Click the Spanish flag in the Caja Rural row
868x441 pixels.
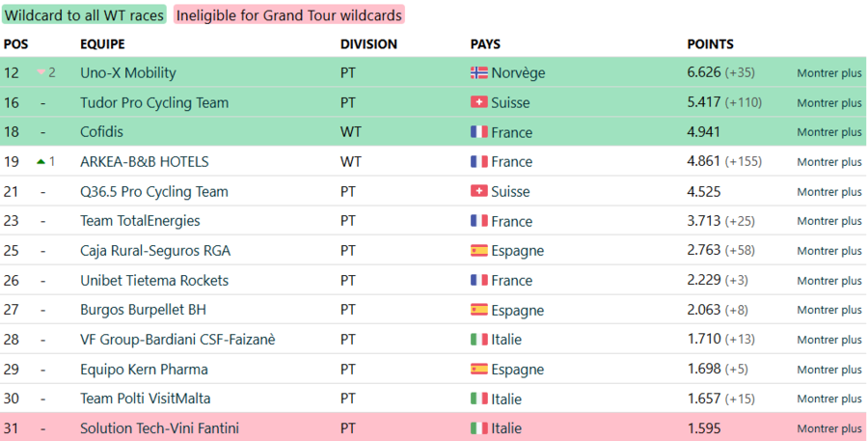pos(478,251)
